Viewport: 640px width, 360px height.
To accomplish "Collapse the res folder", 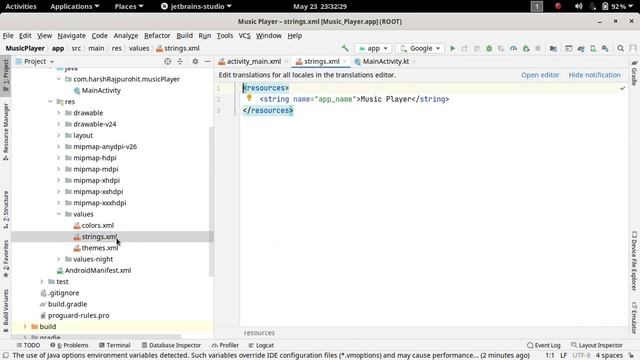I will point(50,102).
